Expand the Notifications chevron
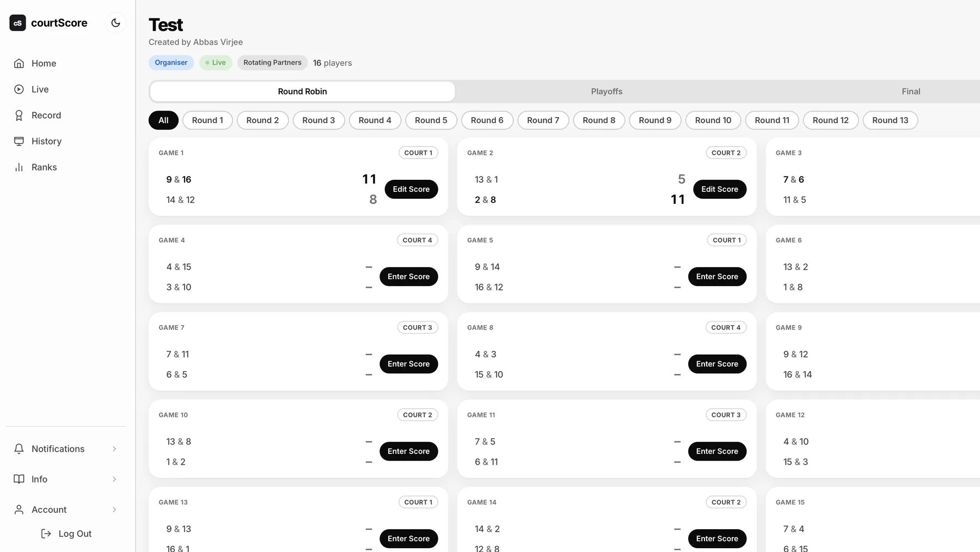 pyautogui.click(x=114, y=448)
